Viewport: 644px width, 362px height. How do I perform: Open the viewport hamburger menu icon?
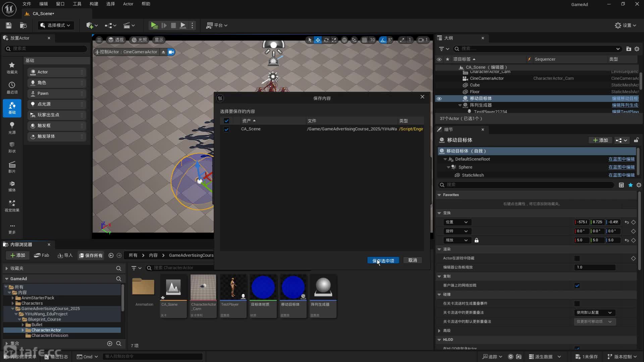click(x=99, y=40)
